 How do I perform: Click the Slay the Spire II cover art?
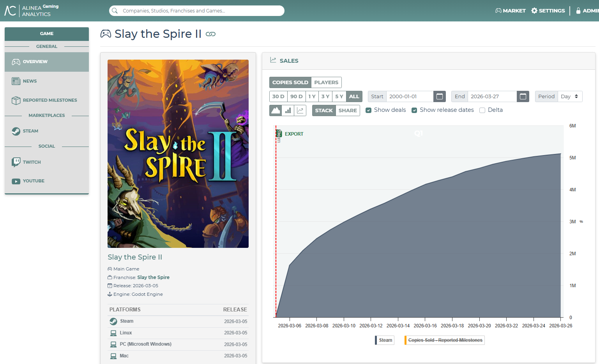(x=178, y=154)
